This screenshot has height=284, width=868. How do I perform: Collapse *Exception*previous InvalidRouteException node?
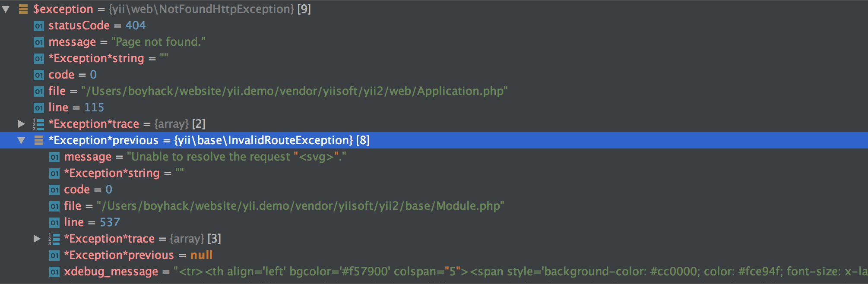coord(21,140)
